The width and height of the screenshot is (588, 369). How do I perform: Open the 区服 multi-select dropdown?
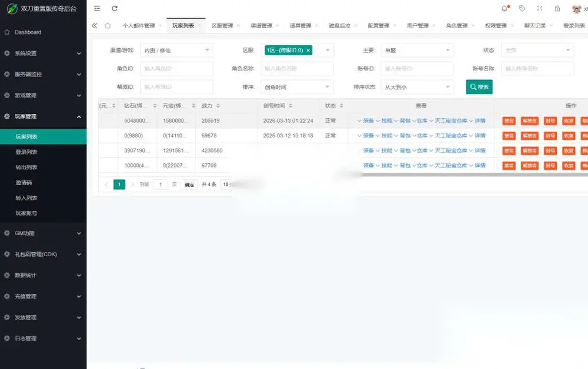click(298, 50)
